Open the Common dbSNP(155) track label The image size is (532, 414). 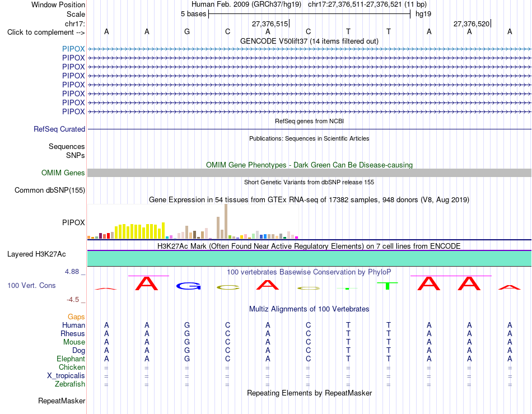coord(49,190)
